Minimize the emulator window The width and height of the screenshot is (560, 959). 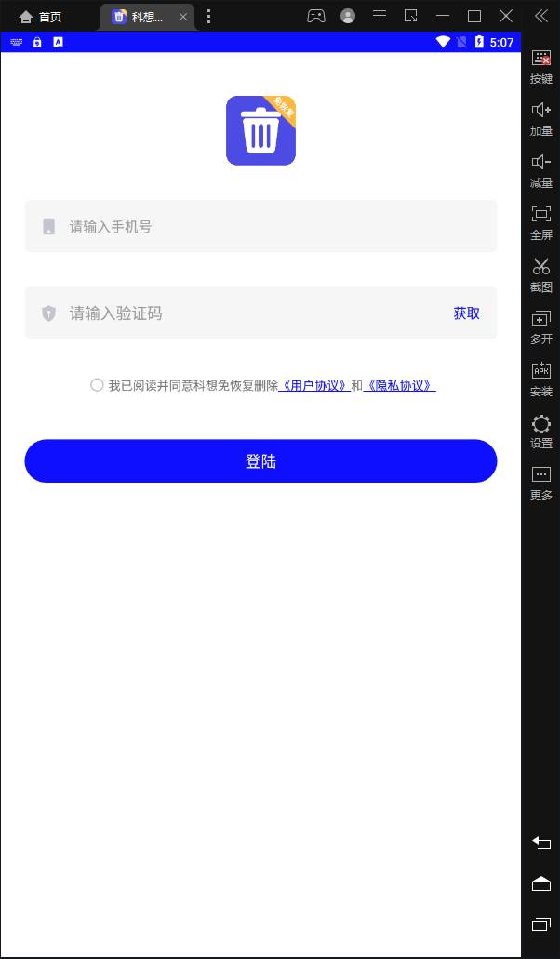coord(443,16)
